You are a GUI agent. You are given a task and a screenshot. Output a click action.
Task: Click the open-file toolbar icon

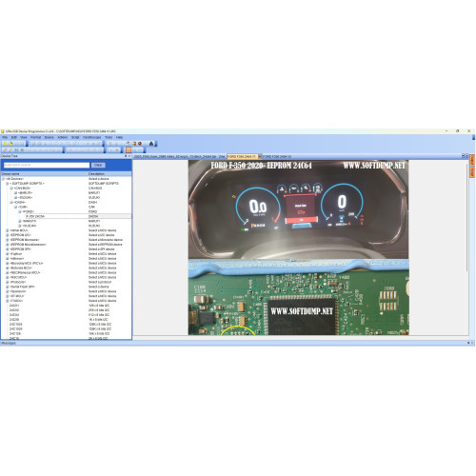[x=10, y=144]
